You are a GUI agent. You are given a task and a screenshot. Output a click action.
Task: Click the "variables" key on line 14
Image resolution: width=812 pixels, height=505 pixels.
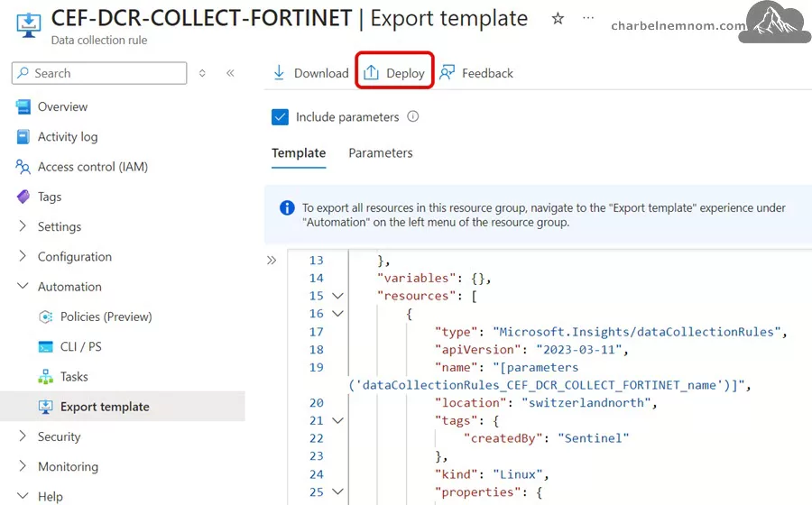(x=416, y=279)
